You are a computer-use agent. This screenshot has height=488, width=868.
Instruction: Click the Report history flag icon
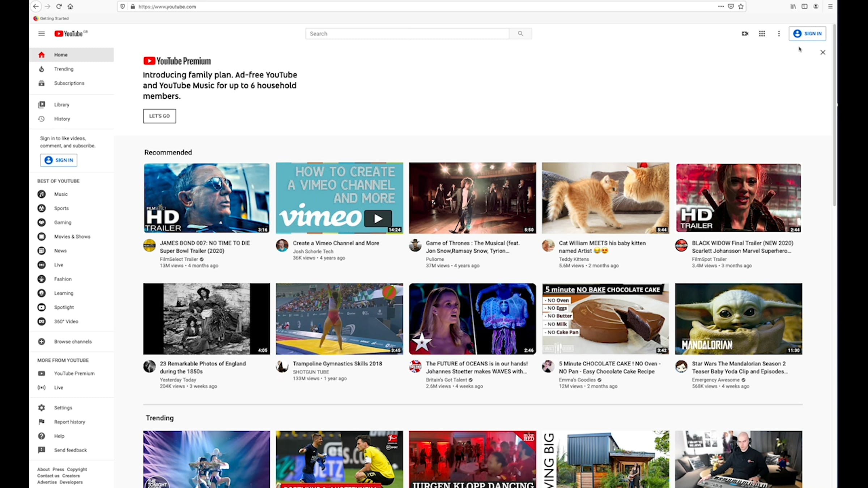click(42, 421)
